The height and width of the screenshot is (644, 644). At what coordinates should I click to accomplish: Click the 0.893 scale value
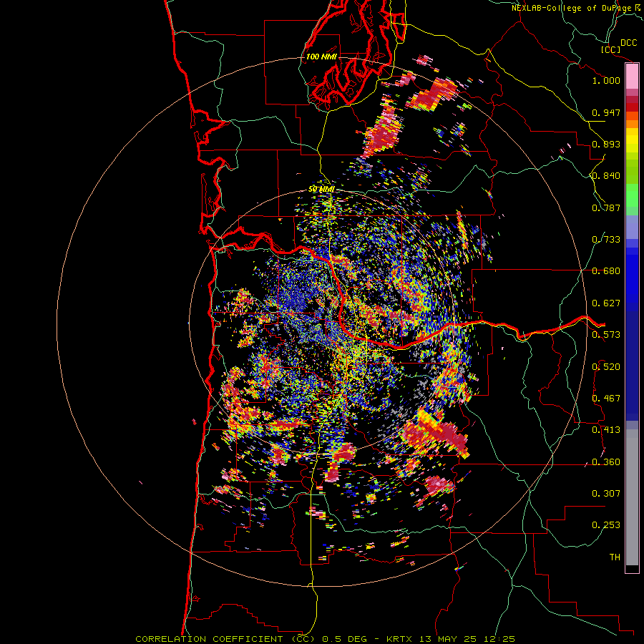(606, 144)
